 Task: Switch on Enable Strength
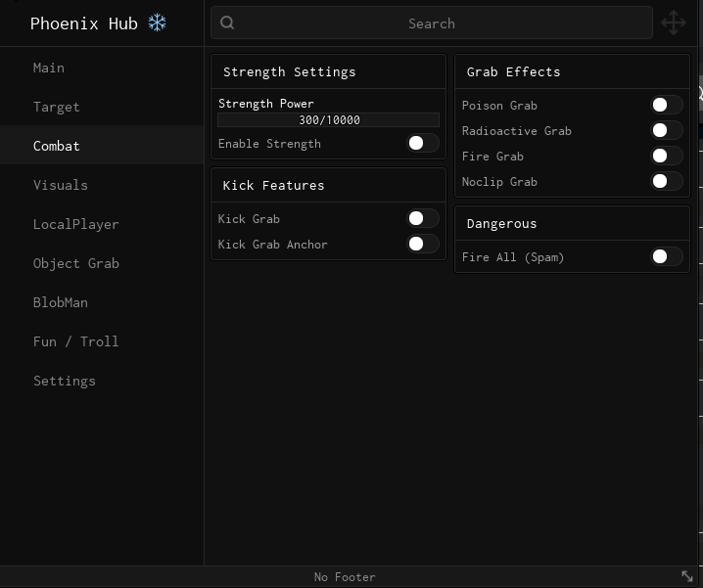(423, 143)
